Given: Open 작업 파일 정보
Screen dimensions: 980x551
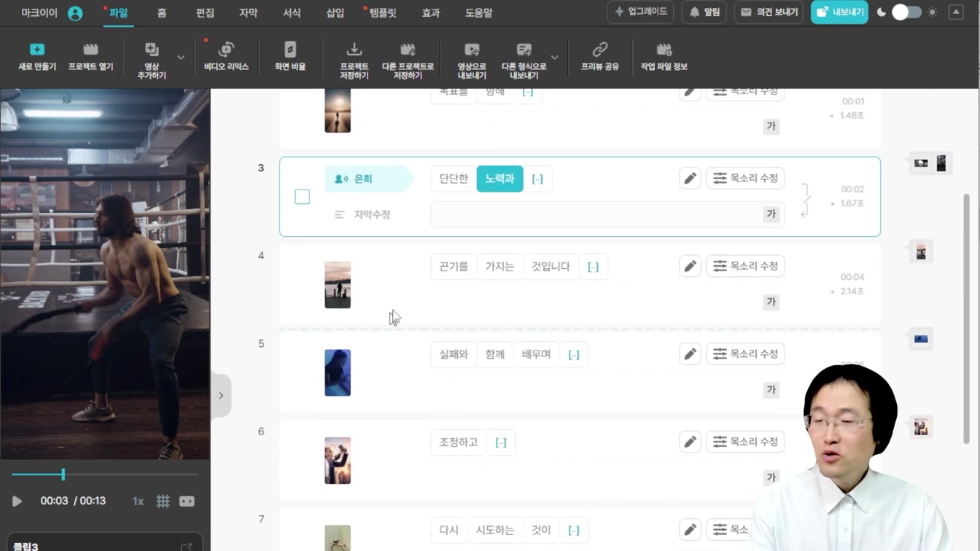Looking at the screenshot, I should (664, 56).
